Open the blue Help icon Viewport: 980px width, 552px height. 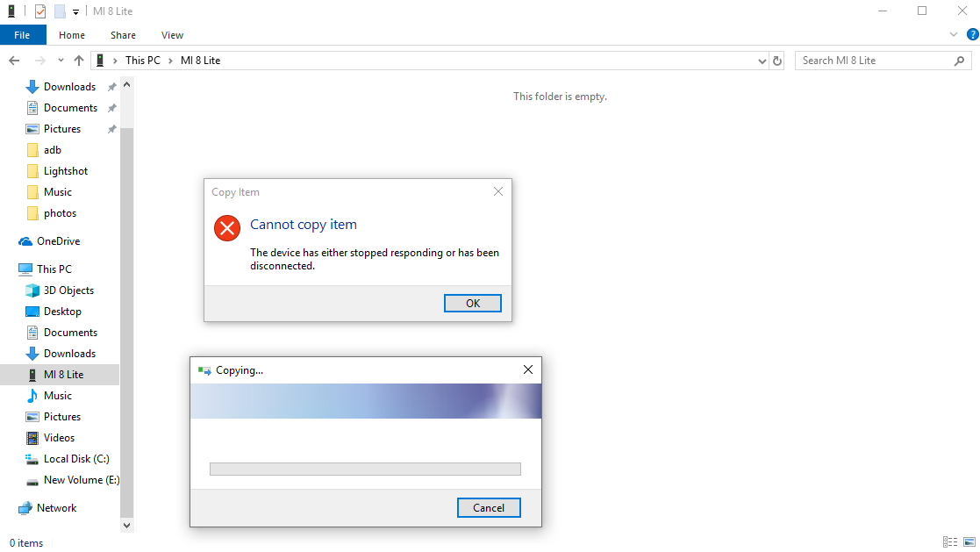[x=972, y=34]
